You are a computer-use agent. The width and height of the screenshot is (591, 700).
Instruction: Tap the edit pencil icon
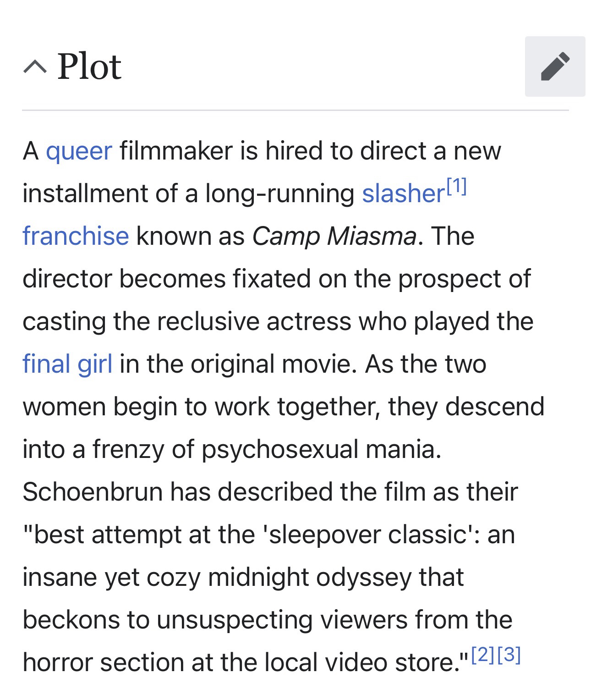point(555,67)
